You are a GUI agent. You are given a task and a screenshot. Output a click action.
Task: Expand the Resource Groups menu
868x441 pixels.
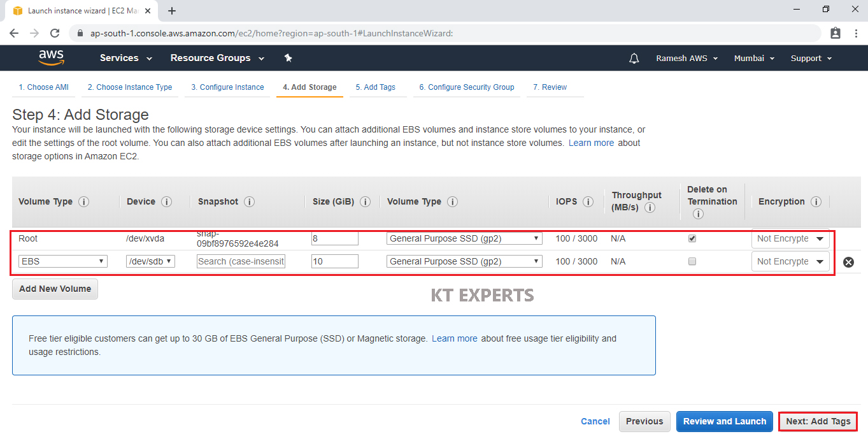click(217, 58)
